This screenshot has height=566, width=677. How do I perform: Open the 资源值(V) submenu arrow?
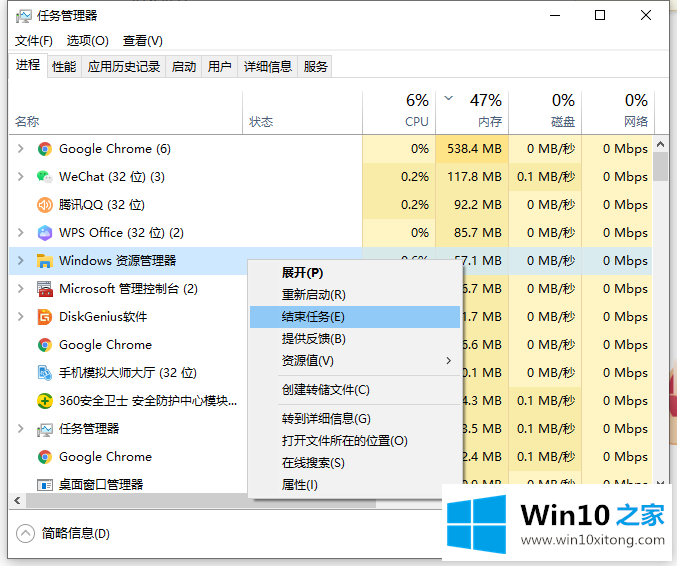449,360
